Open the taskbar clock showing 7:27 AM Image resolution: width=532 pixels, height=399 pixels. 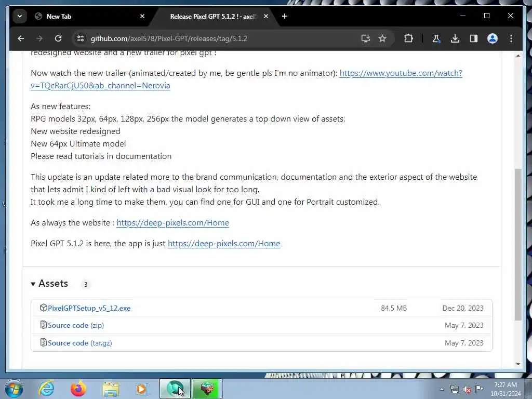tap(506, 389)
